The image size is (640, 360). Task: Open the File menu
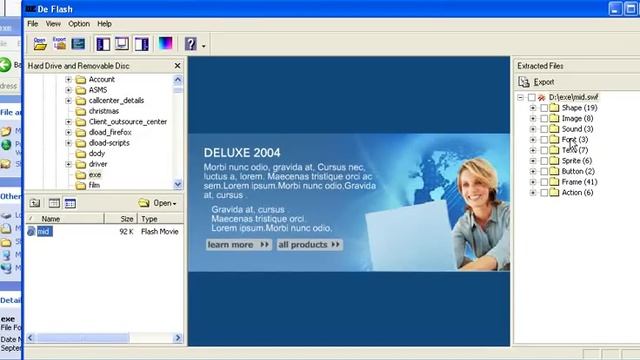point(33,24)
